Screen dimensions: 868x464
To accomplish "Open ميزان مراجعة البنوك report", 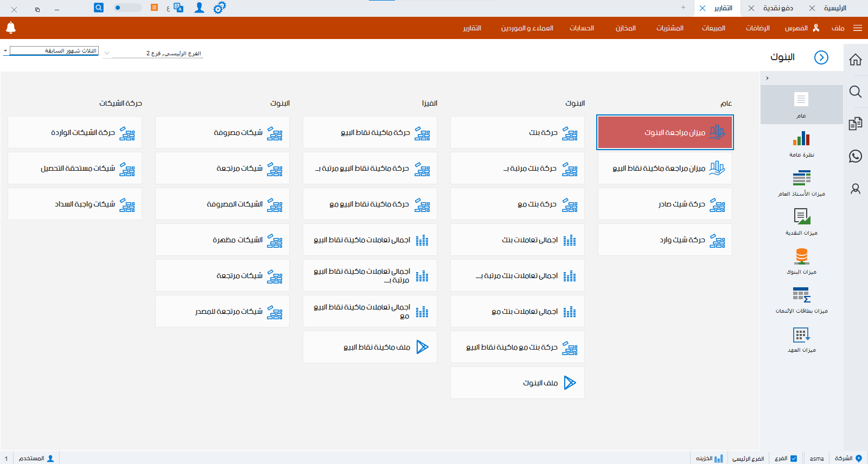I will click(x=665, y=132).
